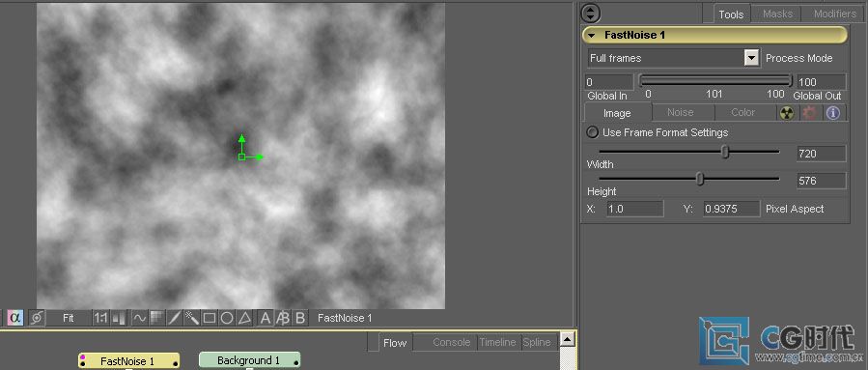The width and height of the screenshot is (868, 370).
Task: Select the Background 1 node
Action: [249, 360]
